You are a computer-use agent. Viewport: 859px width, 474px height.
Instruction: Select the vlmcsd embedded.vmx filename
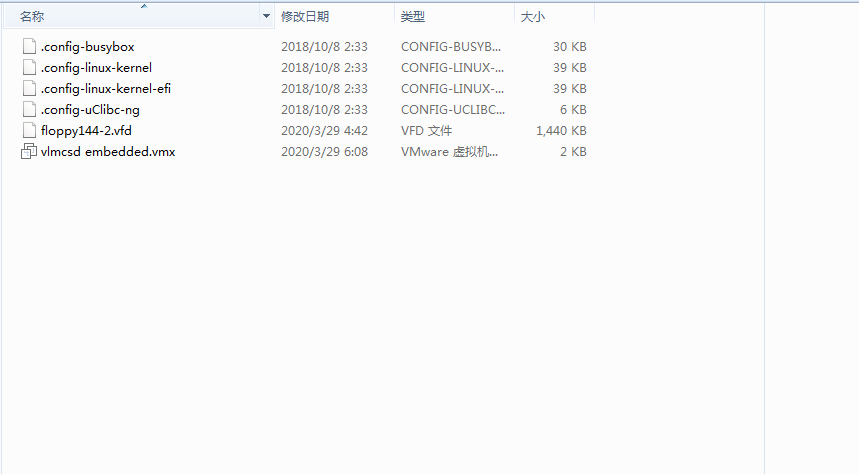click(x=108, y=152)
